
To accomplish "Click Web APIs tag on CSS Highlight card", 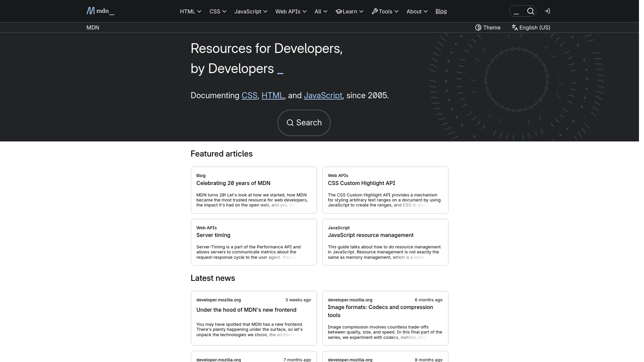I will 338,175.
